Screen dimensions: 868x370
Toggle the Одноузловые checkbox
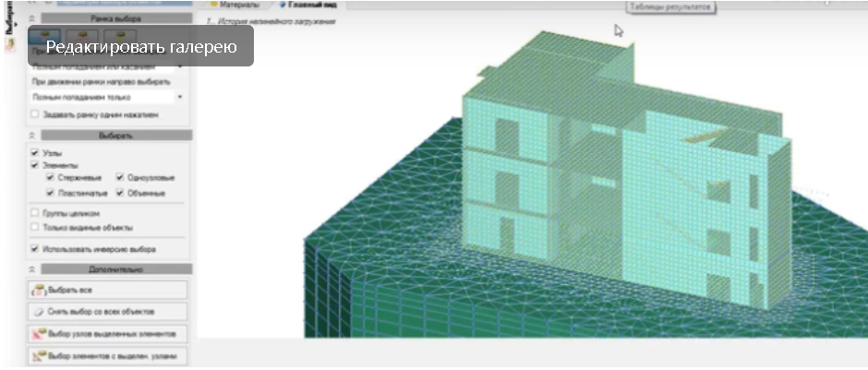120,178
